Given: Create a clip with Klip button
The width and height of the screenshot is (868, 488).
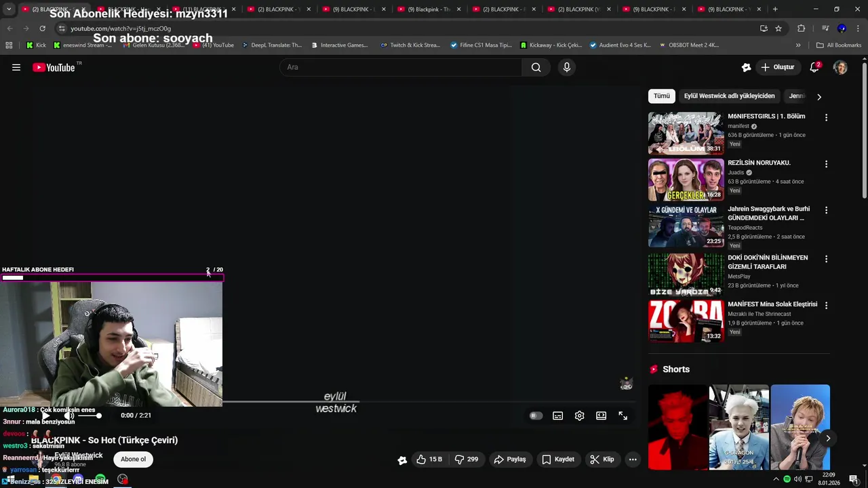Looking at the screenshot, I should (602, 460).
